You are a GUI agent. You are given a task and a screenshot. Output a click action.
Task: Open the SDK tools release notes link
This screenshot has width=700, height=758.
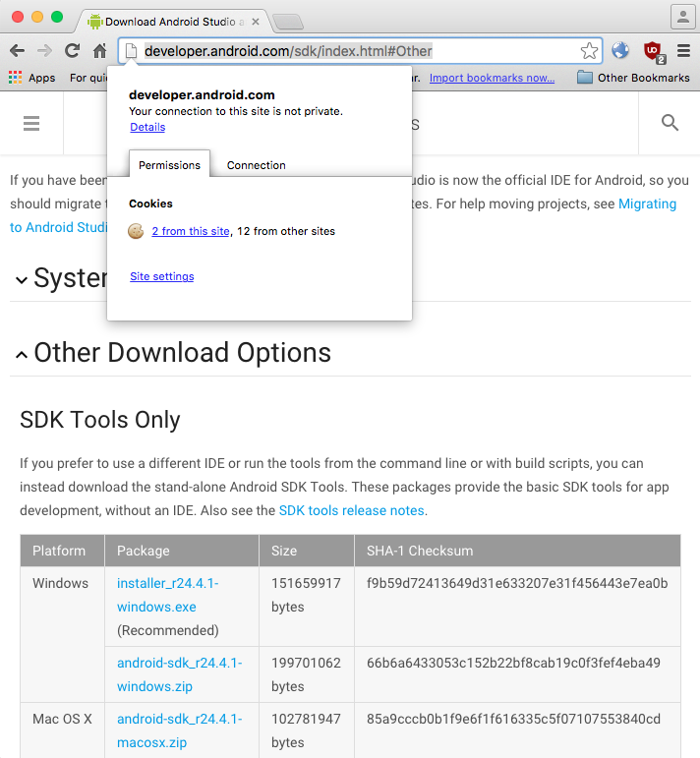coord(351,510)
